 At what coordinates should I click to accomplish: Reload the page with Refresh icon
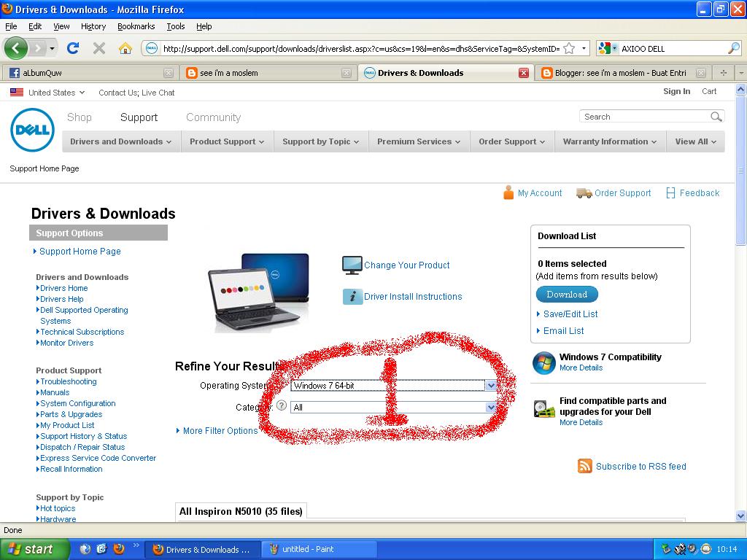click(73, 48)
